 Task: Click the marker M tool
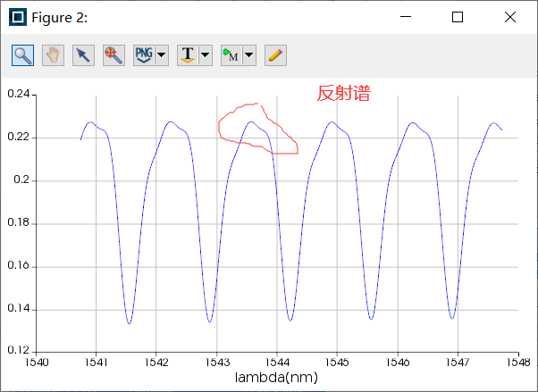click(231, 55)
